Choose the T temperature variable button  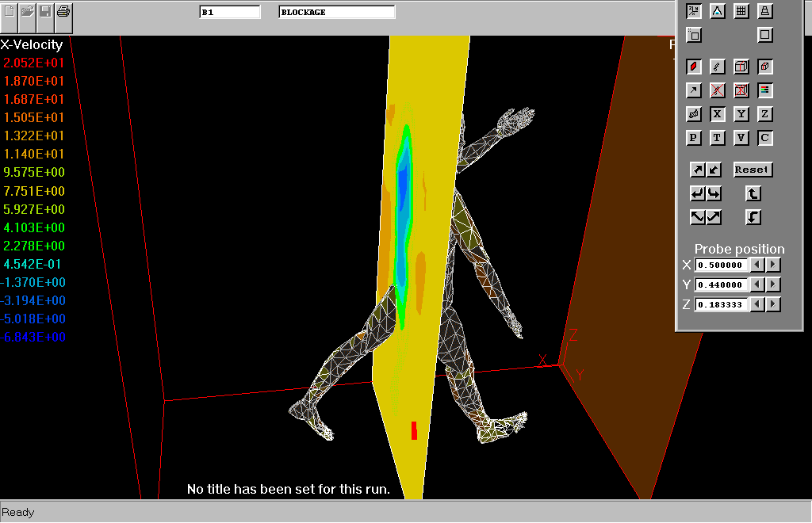pyautogui.click(x=718, y=138)
